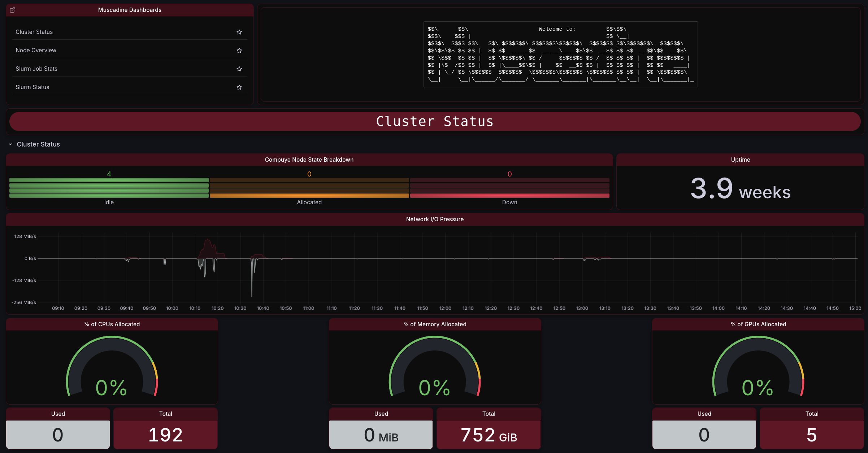Star the Slurm Job Stats dashboard
Screen dimensions: 868x453
click(239, 69)
